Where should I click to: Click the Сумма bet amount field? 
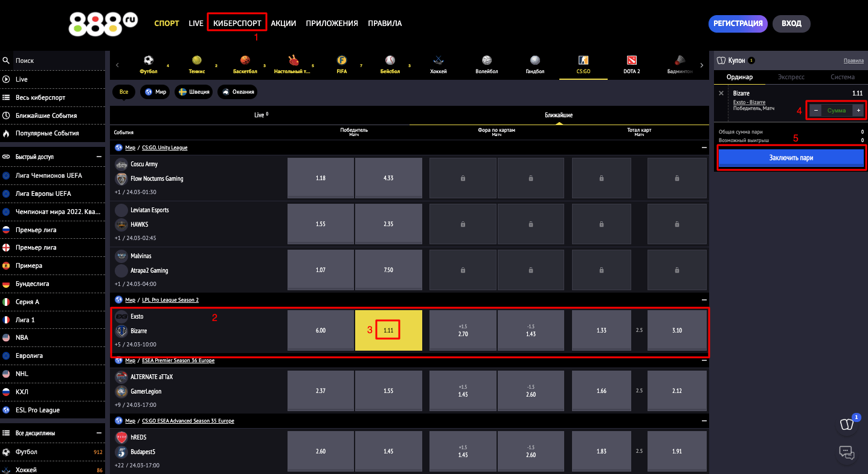coord(837,110)
